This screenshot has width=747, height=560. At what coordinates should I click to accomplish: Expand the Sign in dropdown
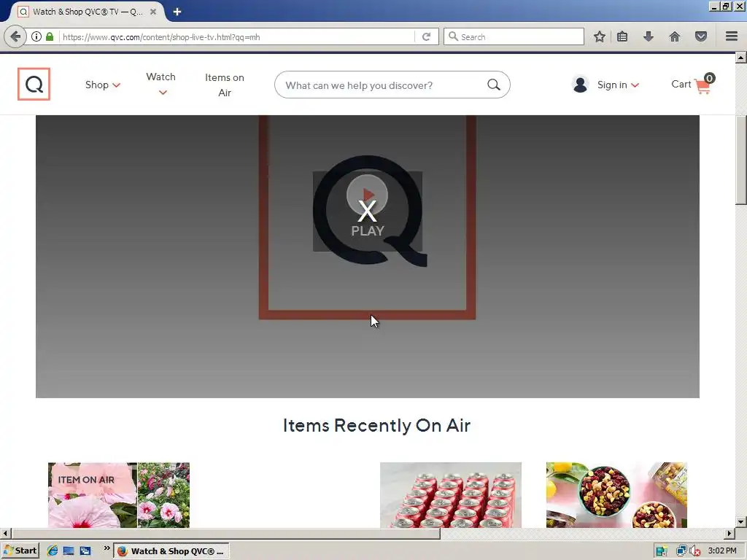click(x=618, y=85)
